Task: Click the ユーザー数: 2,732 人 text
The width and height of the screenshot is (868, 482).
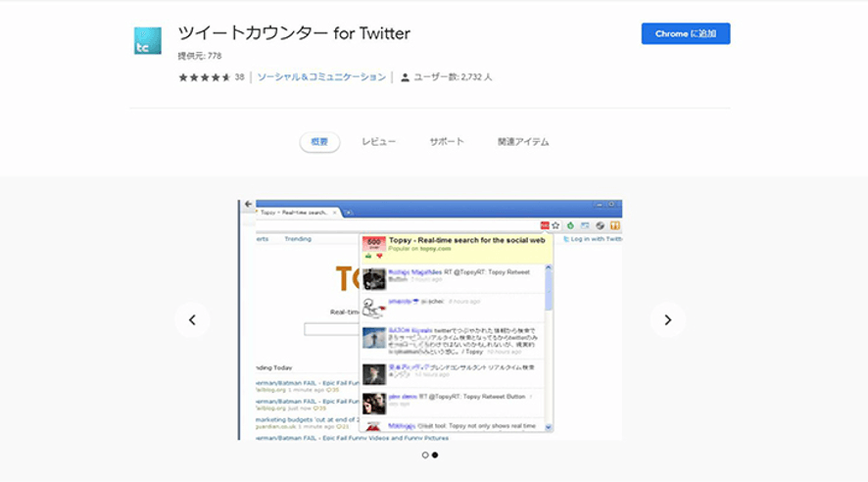Action: (x=453, y=77)
